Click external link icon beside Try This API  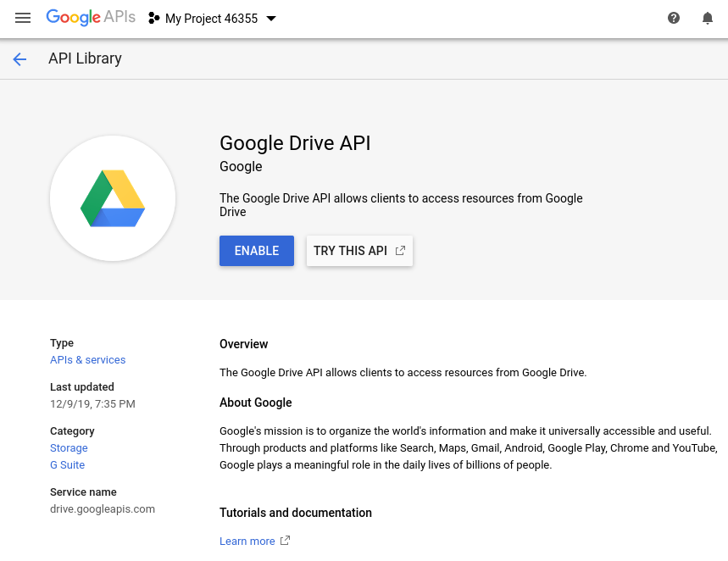tap(400, 251)
